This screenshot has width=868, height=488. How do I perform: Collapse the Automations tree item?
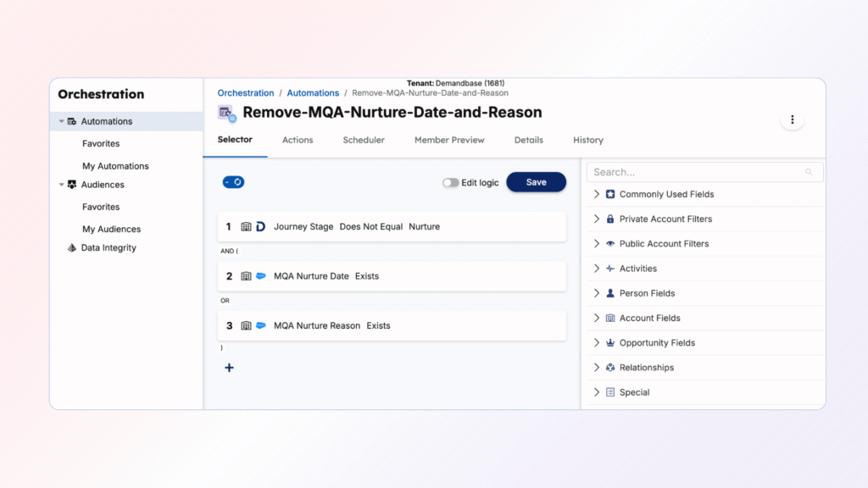click(60, 121)
